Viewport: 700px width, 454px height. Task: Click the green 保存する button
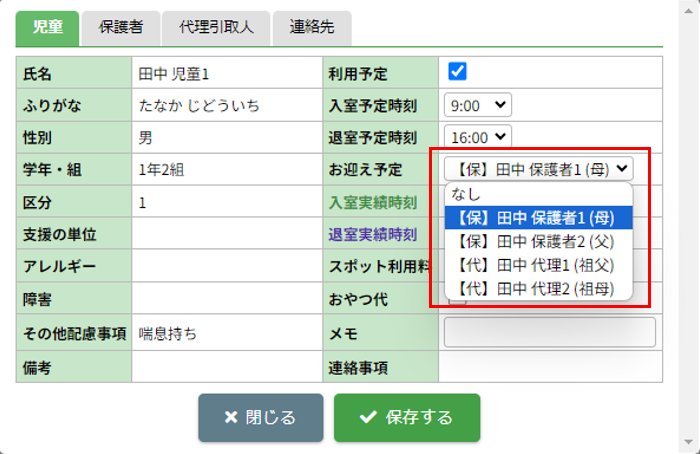pyautogui.click(x=407, y=418)
